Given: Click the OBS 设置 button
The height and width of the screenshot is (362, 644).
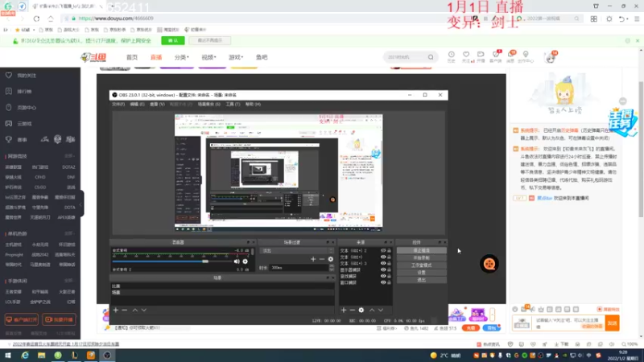Looking at the screenshot, I should pyautogui.click(x=421, y=273).
